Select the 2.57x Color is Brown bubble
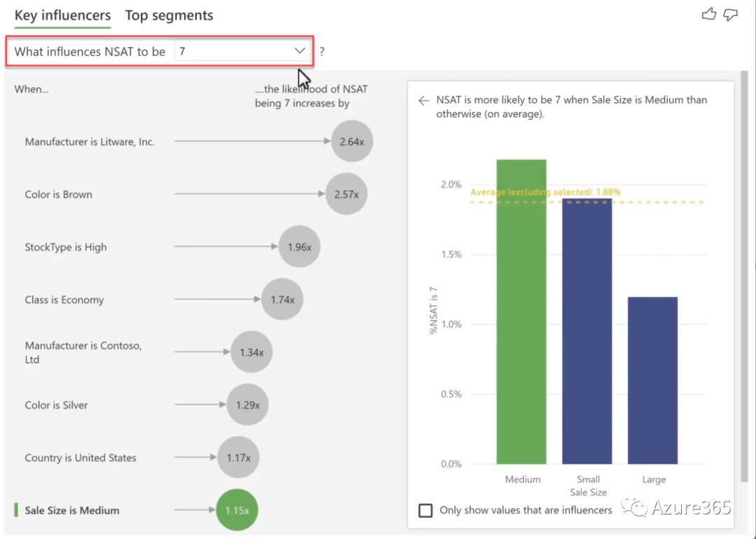756x539 pixels. coord(346,194)
